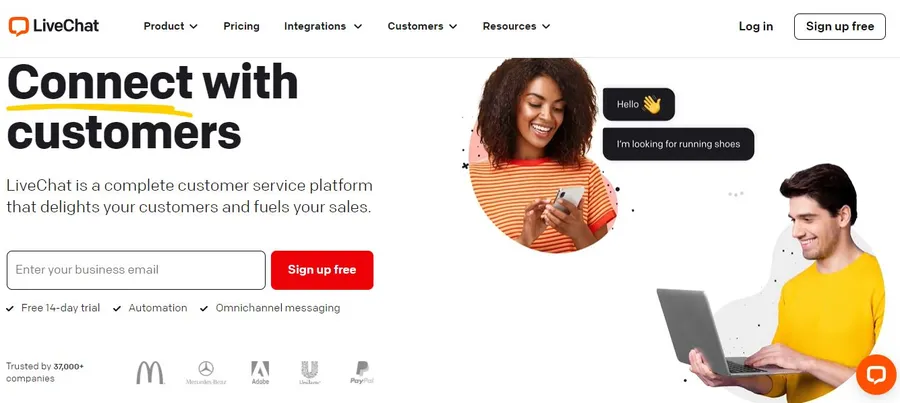
Task: Click the waving hand emoji in Hello bubble
Action: tap(652, 104)
